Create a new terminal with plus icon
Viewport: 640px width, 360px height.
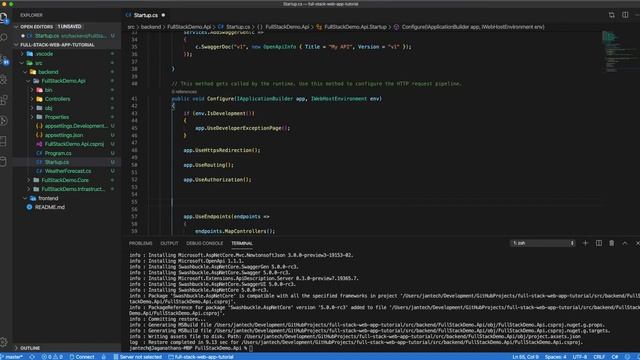click(x=585, y=243)
